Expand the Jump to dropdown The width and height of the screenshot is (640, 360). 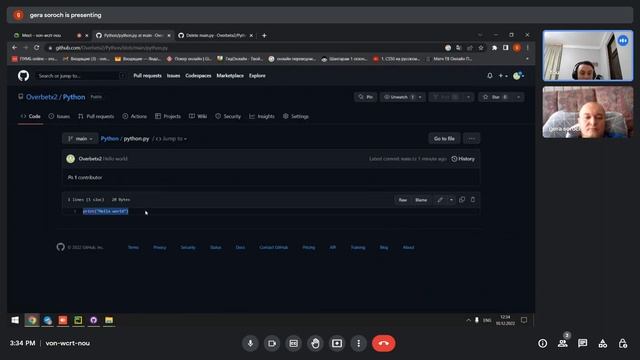[172, 139]
